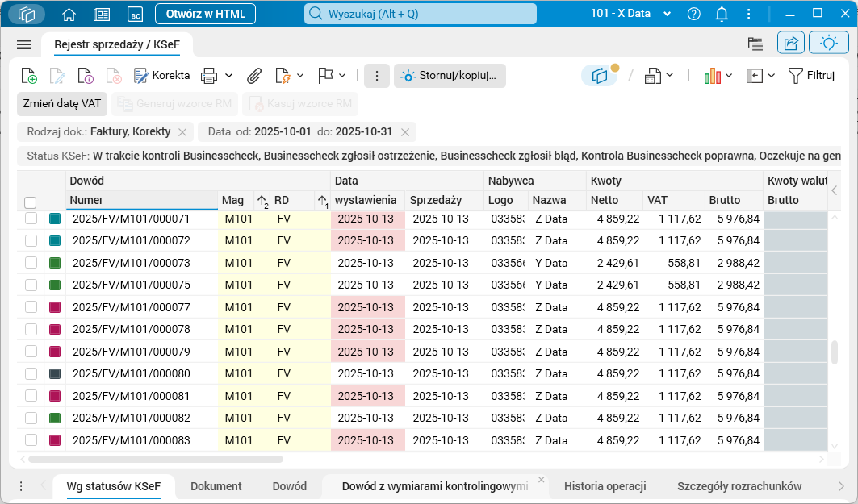Click the paperclip attachments icon
The height and width of the screenshot is (504, 858).
coord(254,76)
